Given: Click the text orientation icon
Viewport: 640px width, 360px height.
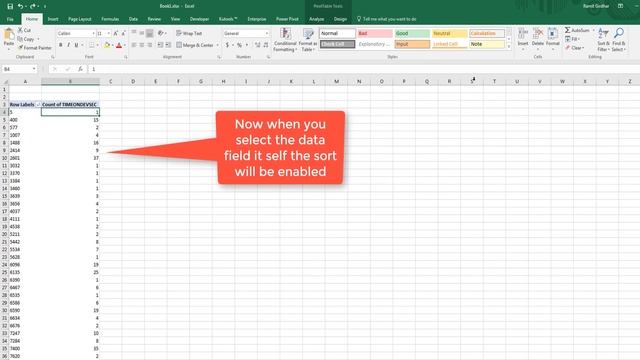Looking at the screenshot, I should point(161,33).
